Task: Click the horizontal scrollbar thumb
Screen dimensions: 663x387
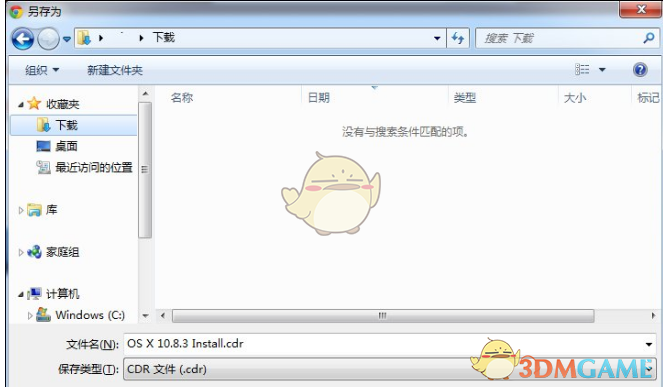Action: [x=383, y=316]
